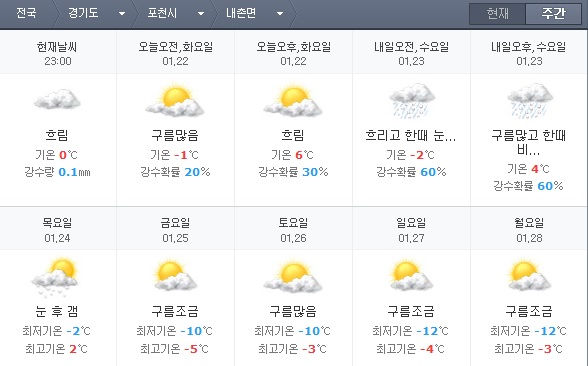Click the weather icon for Tuesday afternoon
Image resolution: width=588 pixels, height=366 pixels.
click(x=293, y=100)
